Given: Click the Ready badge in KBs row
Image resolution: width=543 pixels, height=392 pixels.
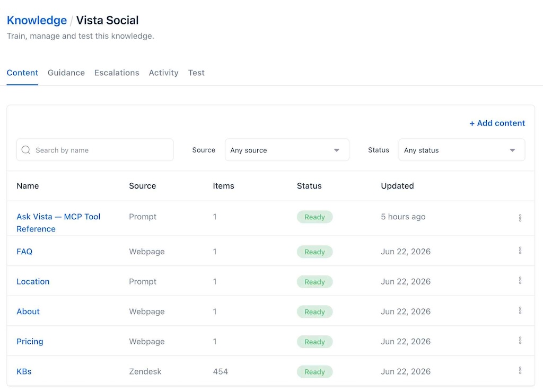Looking at the screenshot, I should point(314,371).
